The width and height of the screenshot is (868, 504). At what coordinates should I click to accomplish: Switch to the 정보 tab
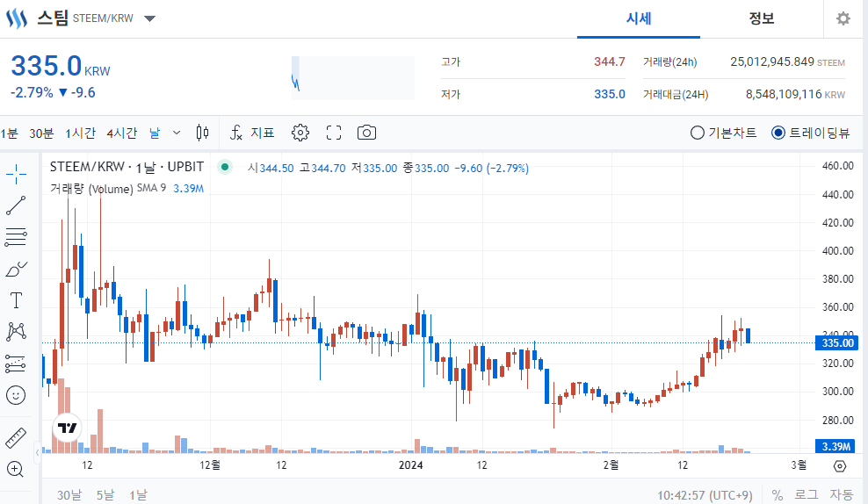click(761, 18)
